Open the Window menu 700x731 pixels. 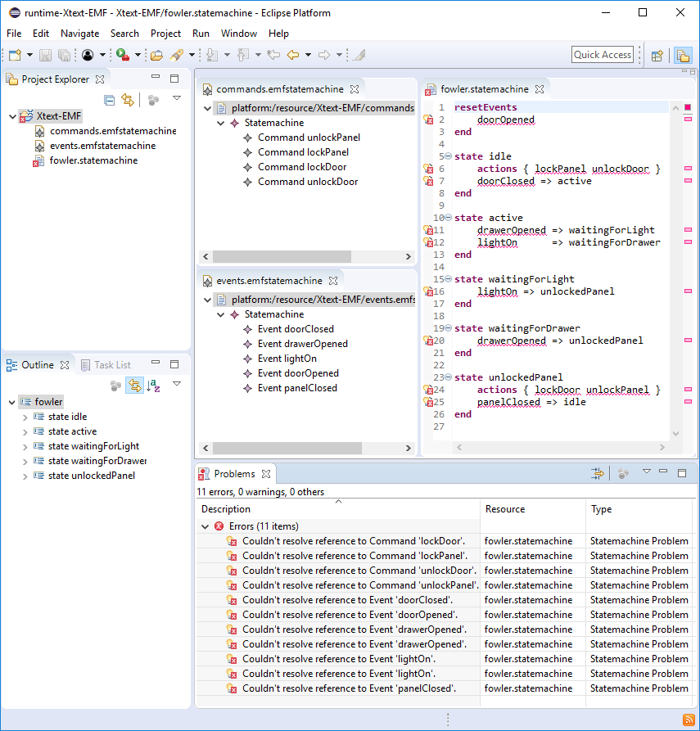click(x=239, y=34)
